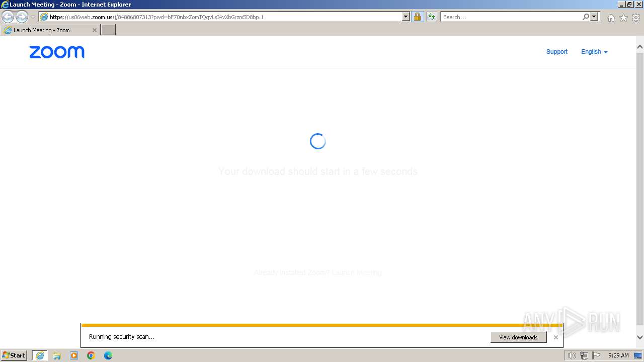Screen dimensions: 644x362
Task: Click the IE logo in title bar
Action: click(x=5, y=5)
